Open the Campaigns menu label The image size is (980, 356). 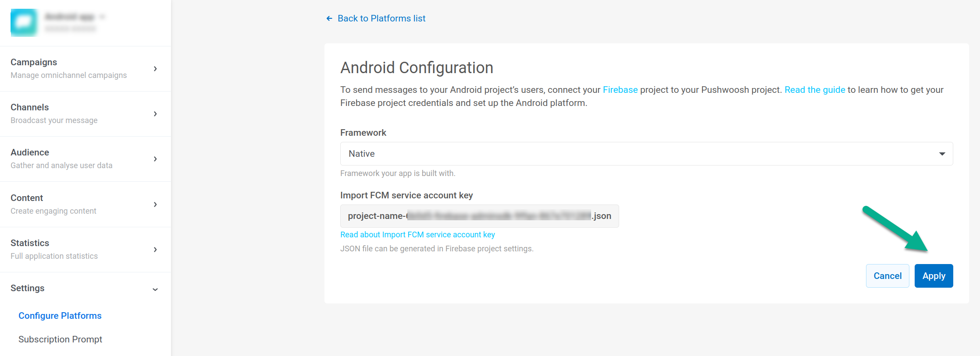[34, 62]
